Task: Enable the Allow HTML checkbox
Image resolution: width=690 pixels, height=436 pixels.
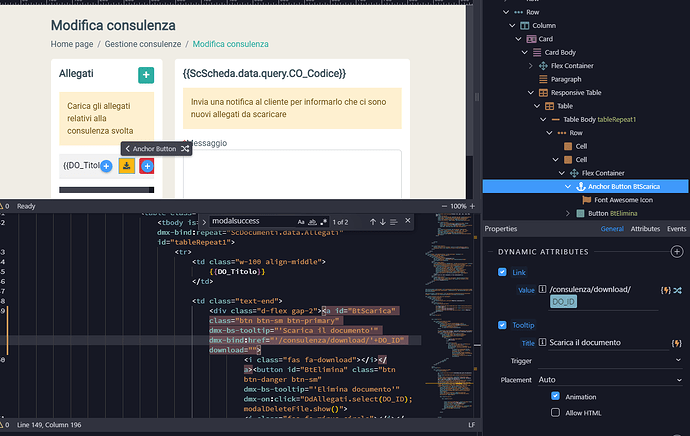Action: pyautogui.click(x=555, y=412)
